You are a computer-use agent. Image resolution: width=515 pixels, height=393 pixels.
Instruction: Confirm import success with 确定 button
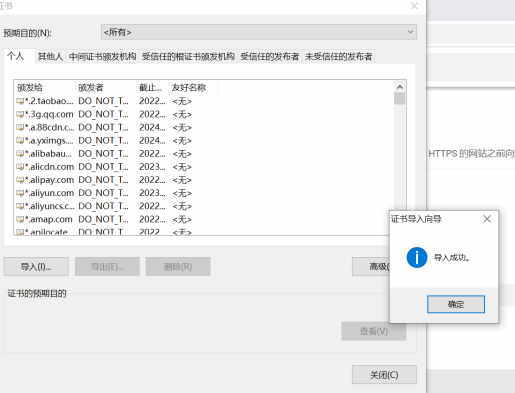(x=456, y=304)
